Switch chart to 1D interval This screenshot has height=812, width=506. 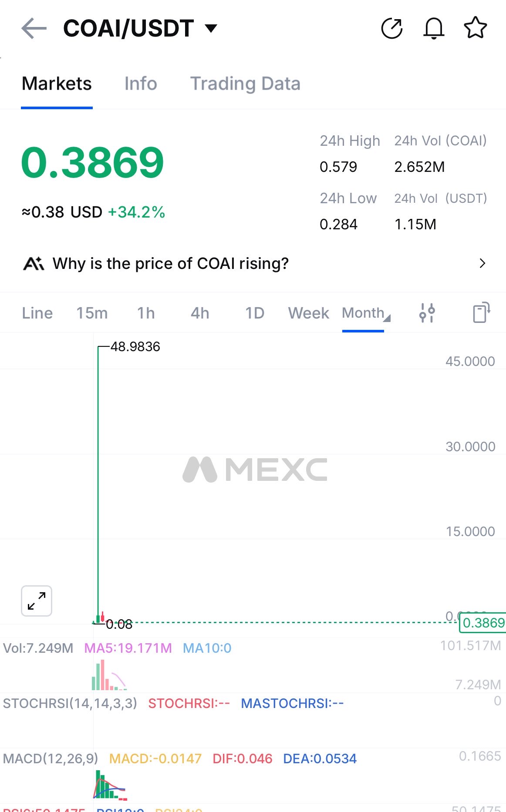point(255,313)
